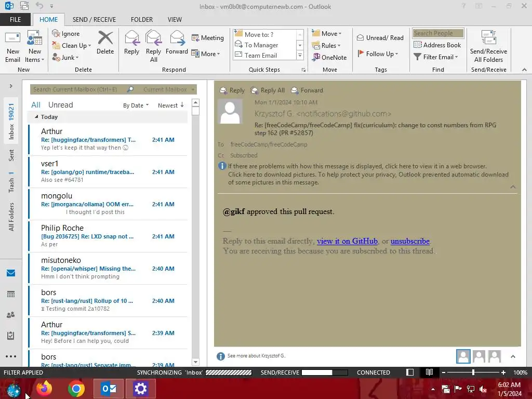
Task: Switch to the Calendar view
Action: pos(11,294)
